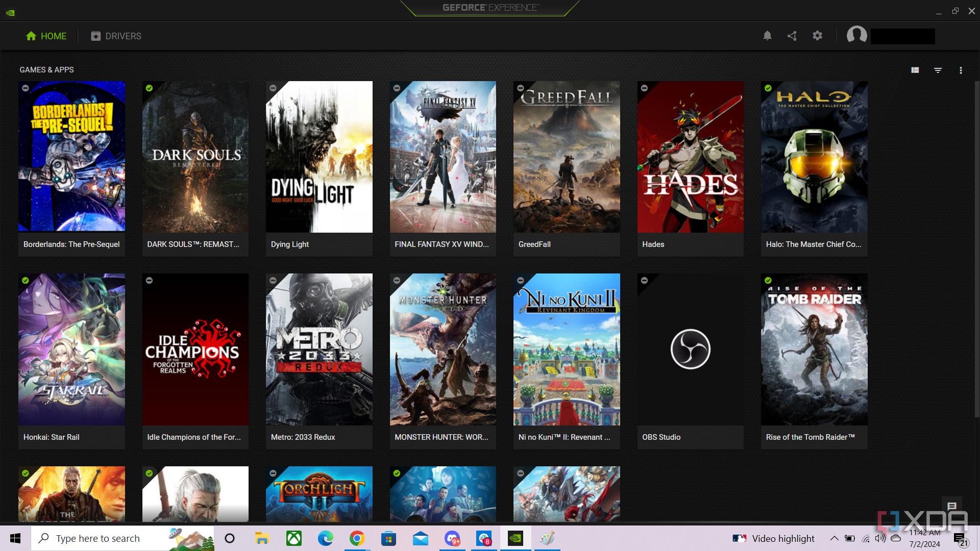Click the Video highlight taskbar widget
The image size is (980, 551).
click(x=773, y=538)
